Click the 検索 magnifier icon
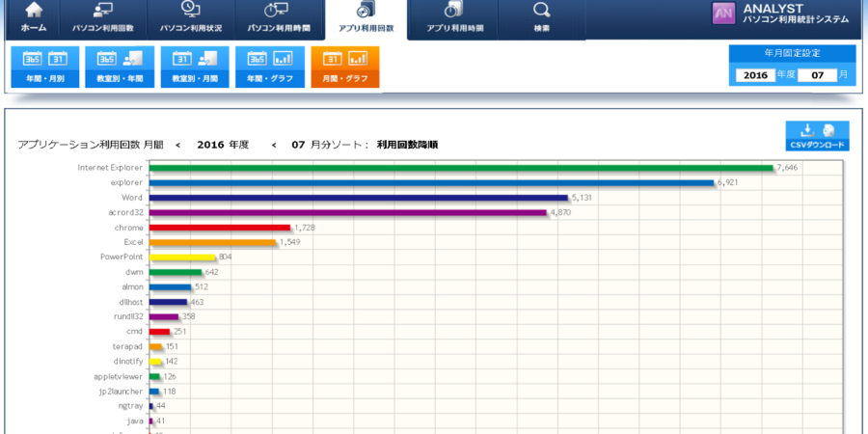Image resolution: width=868 pixels, height=434 pixels. 541,12
